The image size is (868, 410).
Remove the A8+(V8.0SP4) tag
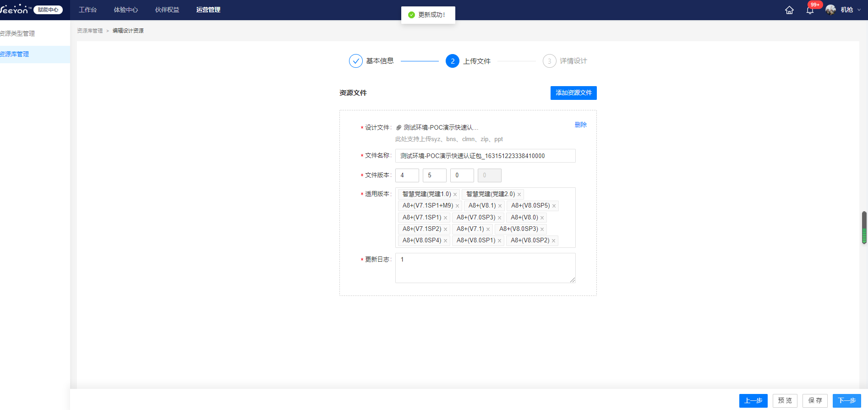[x=445, y=241]
